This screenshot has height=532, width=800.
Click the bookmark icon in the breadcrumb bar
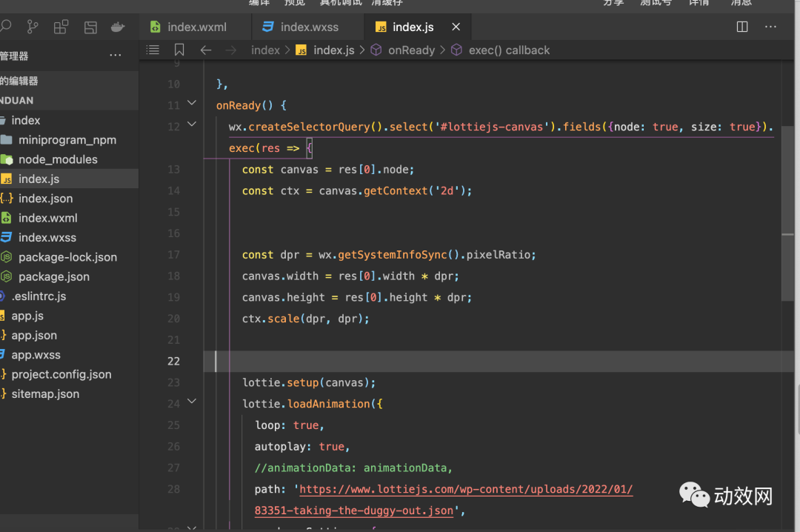(x=179, y=50)
